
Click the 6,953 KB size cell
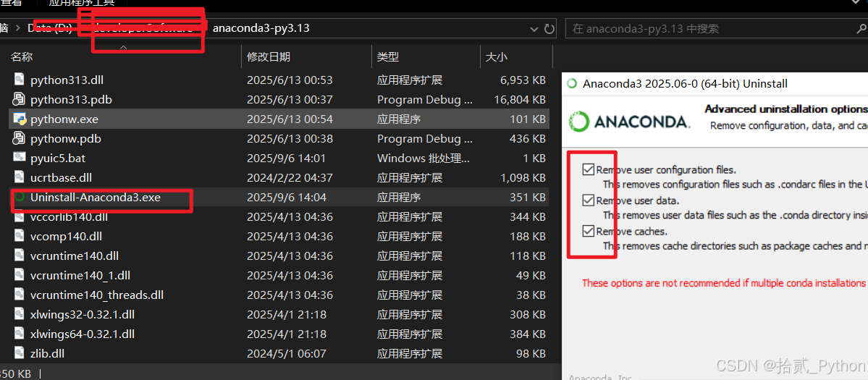click(x=523, y=80)
